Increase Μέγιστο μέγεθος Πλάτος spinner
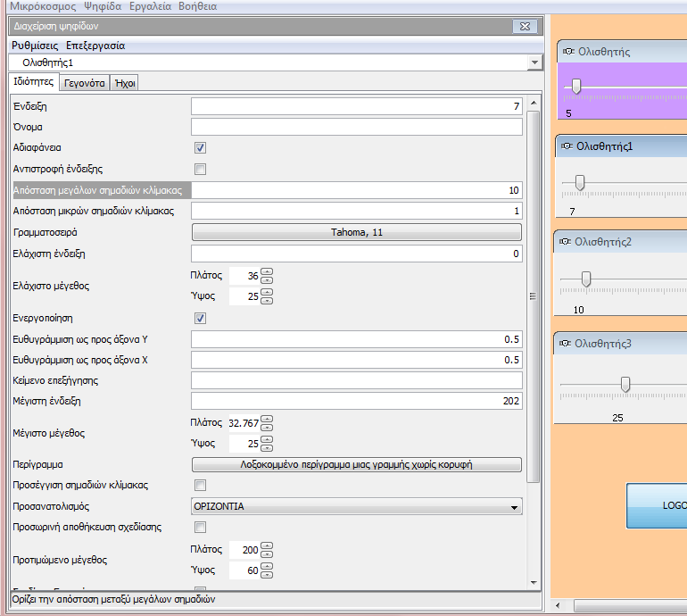The image size is (687, 616). tap(267, 419)
